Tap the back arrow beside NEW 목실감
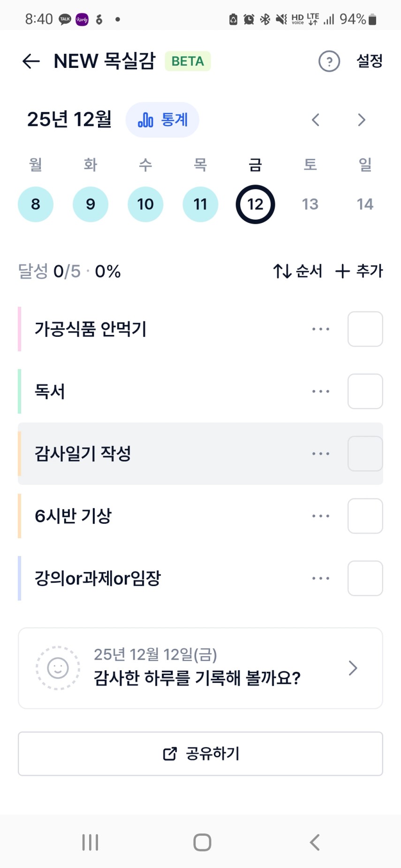 pyautogui.click(x=31, y=61)
